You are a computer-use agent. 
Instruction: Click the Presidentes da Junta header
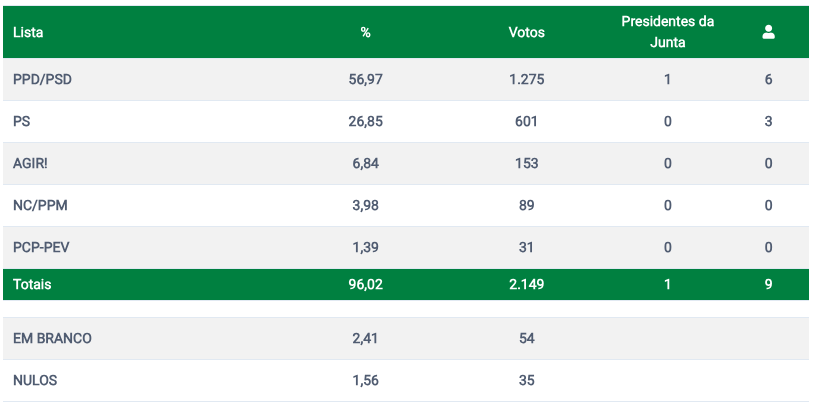[667, 32]
